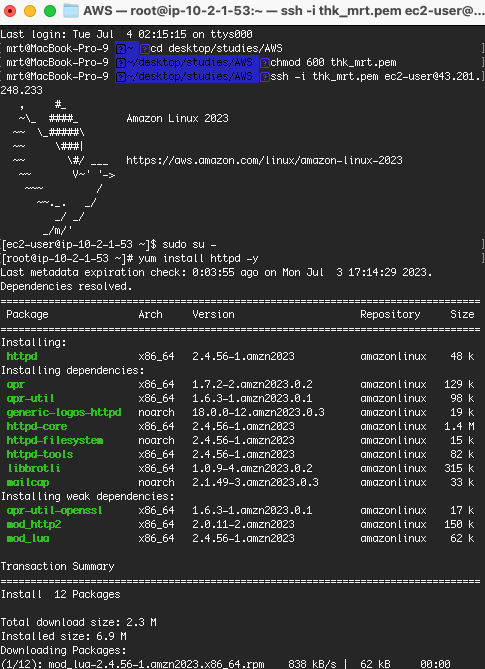
Task: Click the 'Installing:' section label
Action: point(33,343)
